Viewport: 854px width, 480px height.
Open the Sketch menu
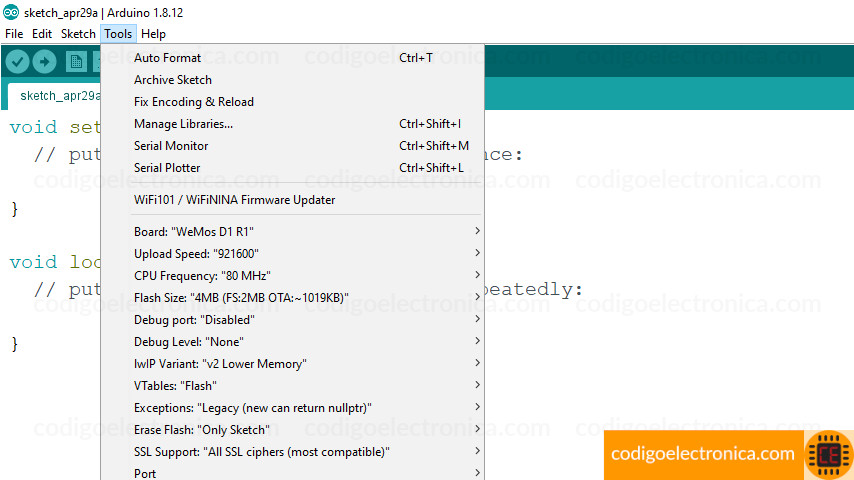click(x=78, y=34)
